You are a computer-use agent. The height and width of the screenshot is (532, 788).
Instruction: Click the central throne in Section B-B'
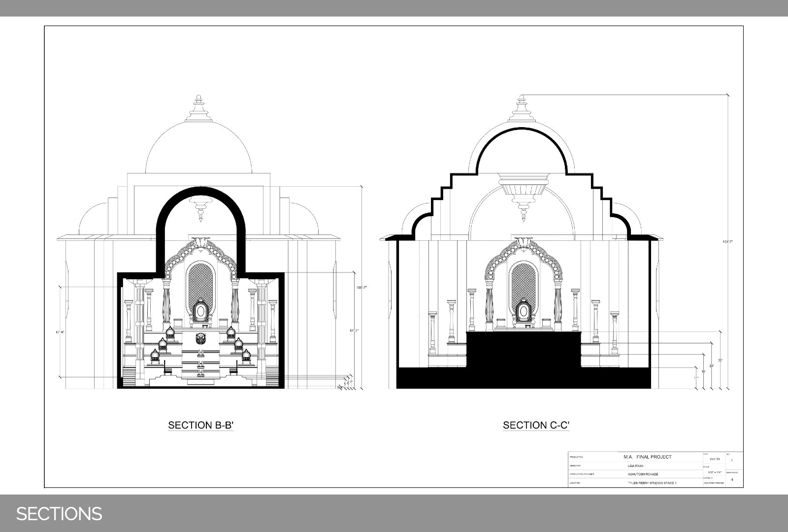(200, 311)
